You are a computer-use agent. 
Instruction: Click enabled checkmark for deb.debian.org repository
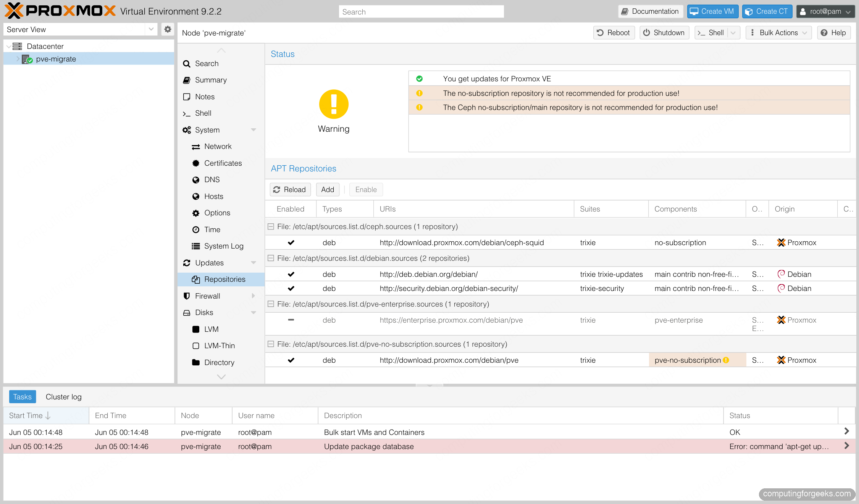click(x=291, y=274)
